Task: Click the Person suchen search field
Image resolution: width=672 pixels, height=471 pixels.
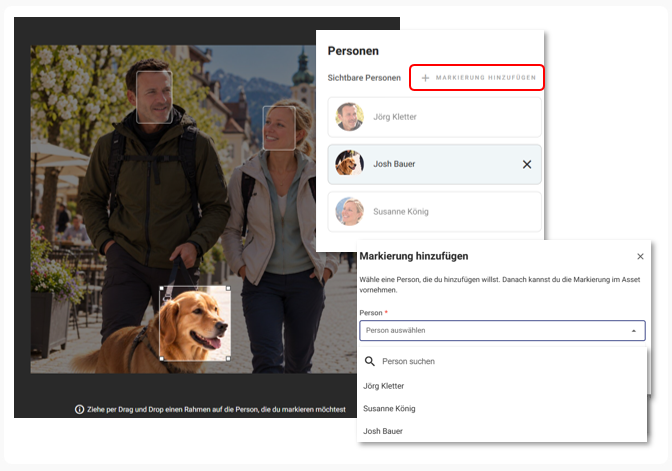Action: (x=502, y=361)
